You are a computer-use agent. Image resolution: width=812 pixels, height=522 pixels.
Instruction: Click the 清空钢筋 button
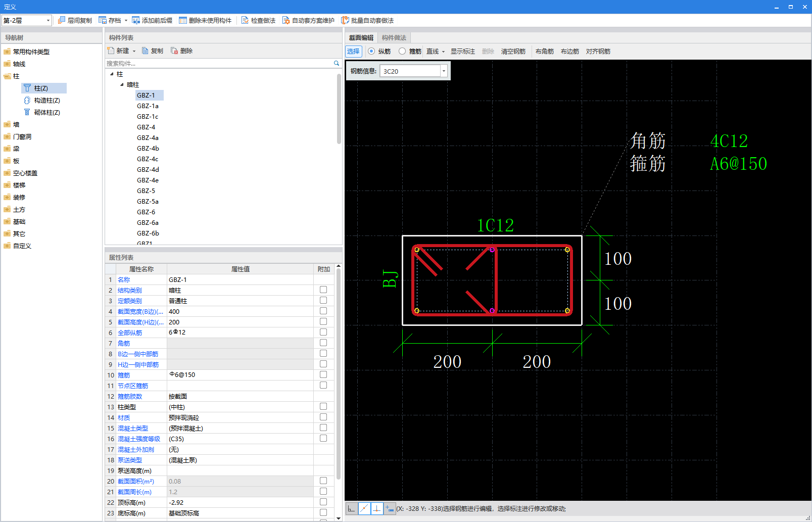pyautogui.click(x=513, y=52)
